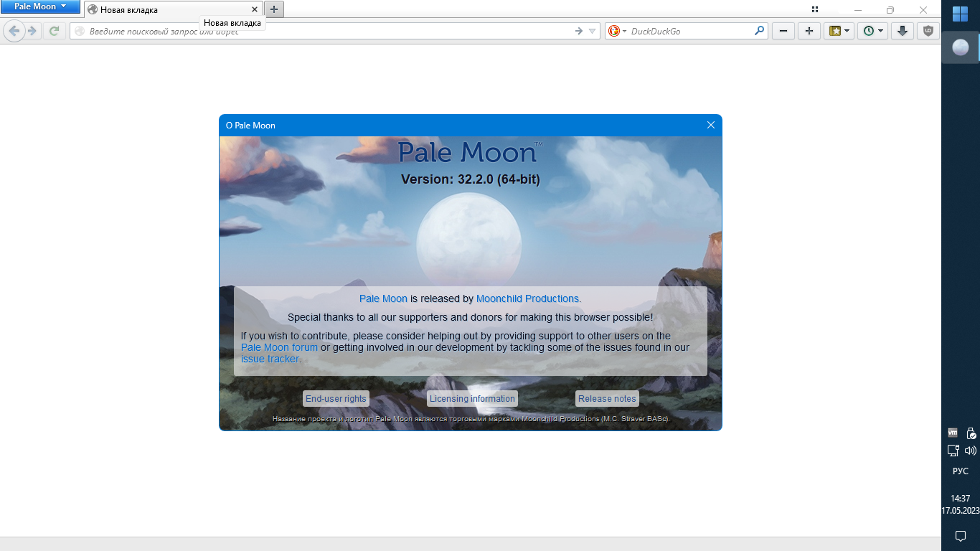The width and height of the screenshot is (980, 551).
Task: Select the Новая вкладка tab
Action: (x=169, y=10)
